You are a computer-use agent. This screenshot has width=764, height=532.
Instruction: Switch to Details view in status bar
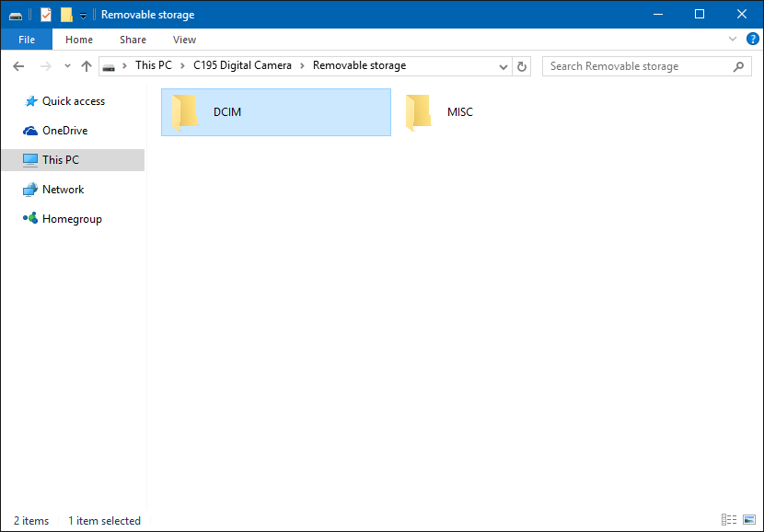pyautogui.click(x=728, y=519)
